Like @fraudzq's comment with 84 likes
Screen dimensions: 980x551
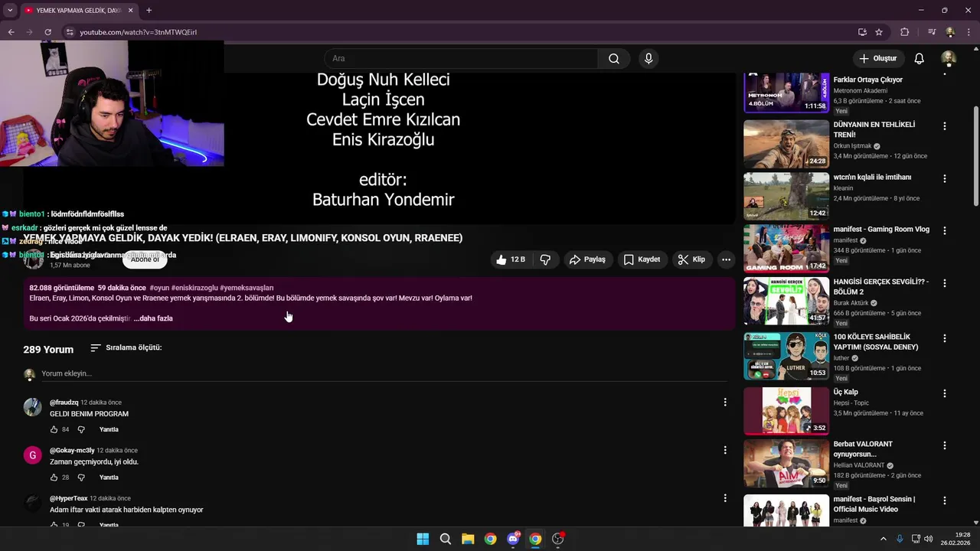(x=54, y=429)
